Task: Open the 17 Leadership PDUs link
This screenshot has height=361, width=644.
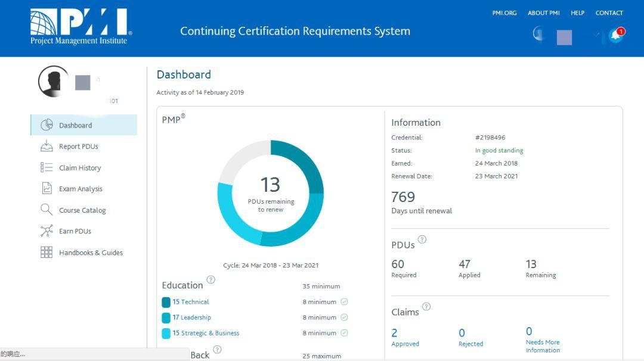Action: pos(191,318)
